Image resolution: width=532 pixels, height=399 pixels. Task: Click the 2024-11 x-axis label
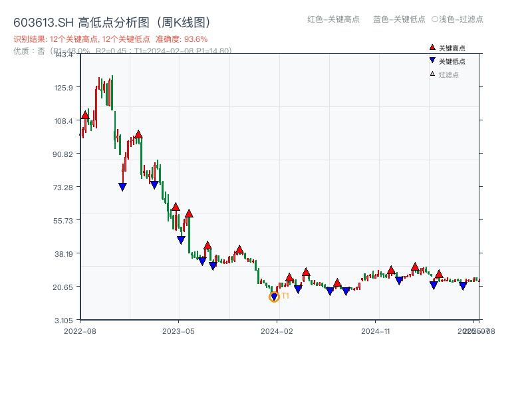(376, 331)
